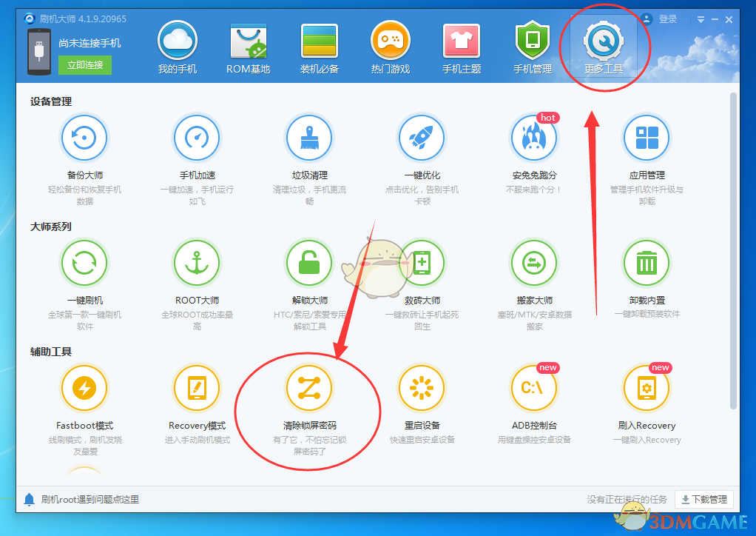Image resolution: width=756 pixels, height=536 pixels.
Task: Click the user avatar login icon
Action: (647, 19)
